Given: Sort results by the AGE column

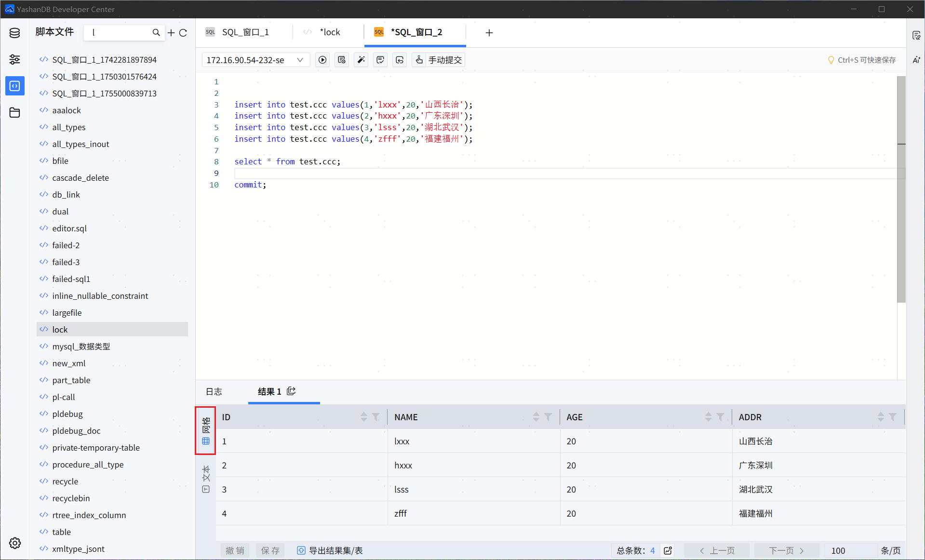Looking at the screenshot, I should tap(708, 417).
